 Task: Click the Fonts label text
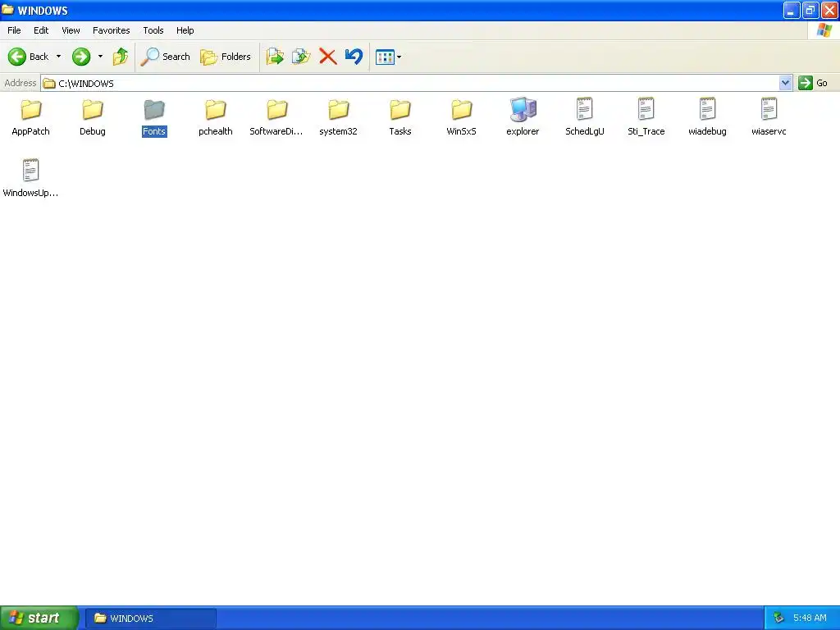(x=154, y=131)
